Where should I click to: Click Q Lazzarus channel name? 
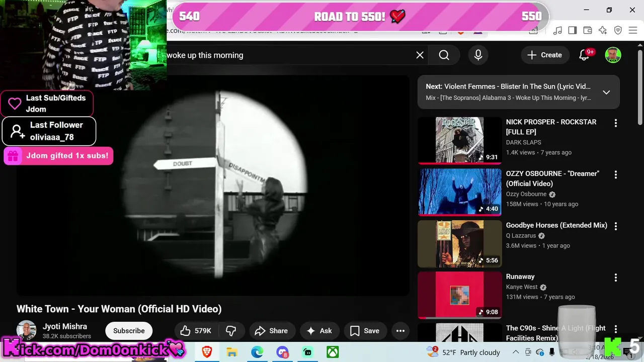(521, 236)
